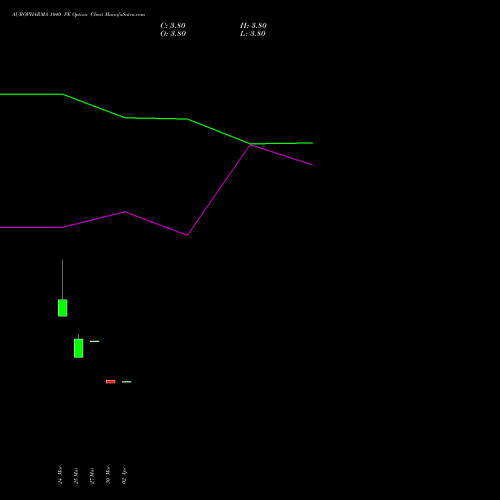Select the close value C: 3.80

(173, 26)
